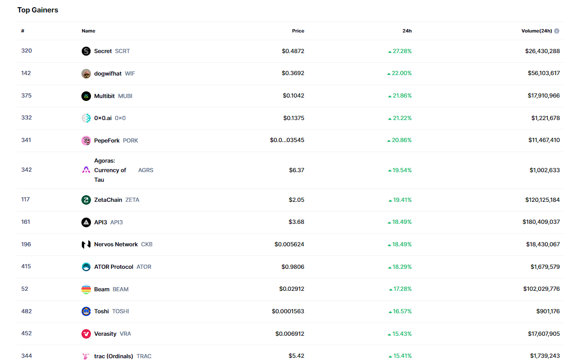Click the 0x0 ticker symbol
Screen dimensions: 588x364
tap(120, 118)
